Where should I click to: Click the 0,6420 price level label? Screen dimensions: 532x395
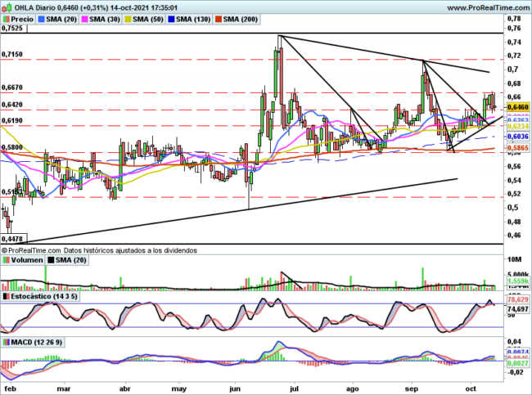pos(12,105)
